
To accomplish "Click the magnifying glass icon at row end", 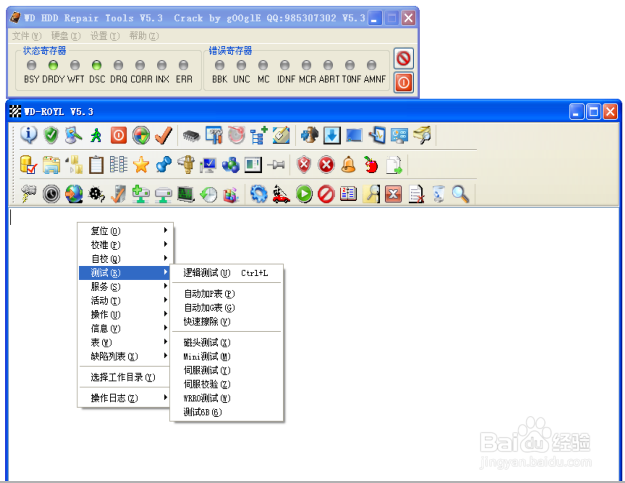I will [x=460, y=194].
